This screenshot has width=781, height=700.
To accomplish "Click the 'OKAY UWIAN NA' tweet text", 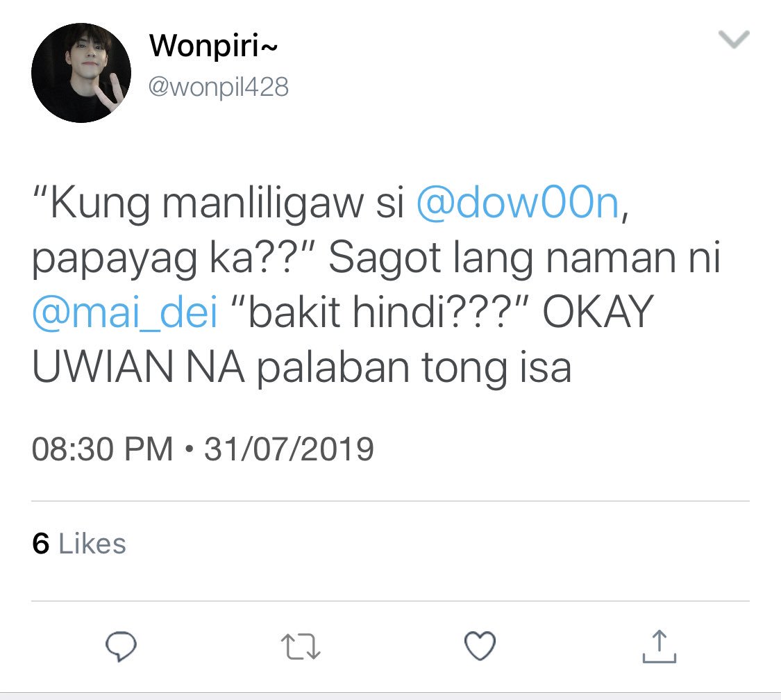I will (343, 339).
